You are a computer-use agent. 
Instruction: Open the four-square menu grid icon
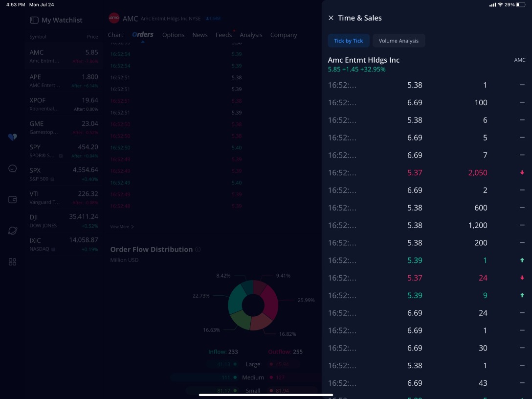13,262
